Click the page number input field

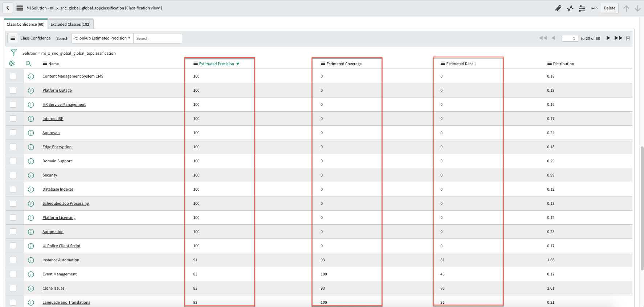(570, 38)
